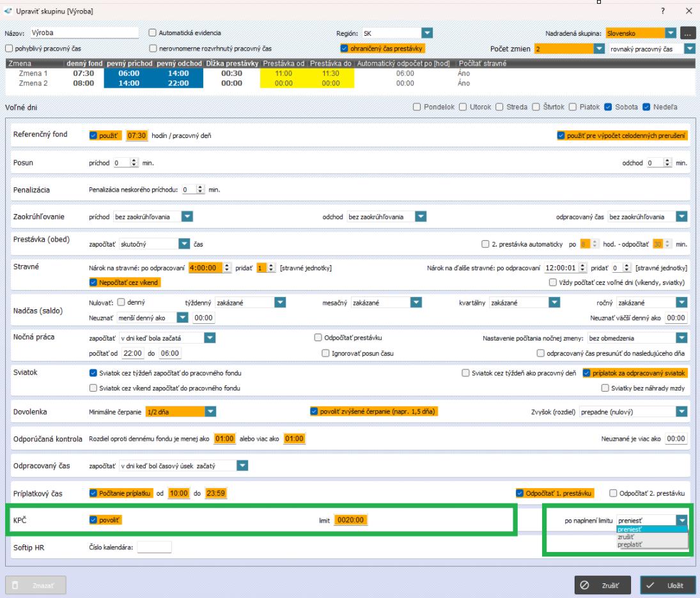Toggle the pohyblivý pracovný čas checkbox

tap(9, 49)
